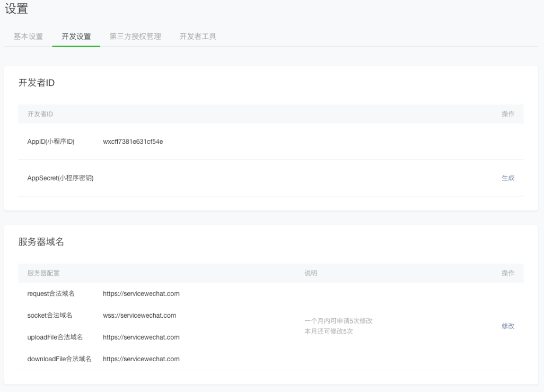This screenshot has width=544, height=392.
Task: Click the uploadFile domain URL value
Action: tap(141, 337)
